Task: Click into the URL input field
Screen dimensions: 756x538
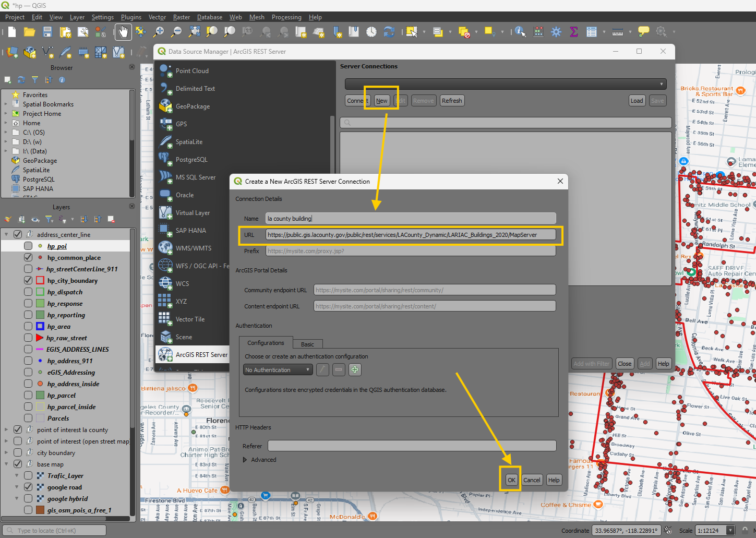Action: point(411,235)
